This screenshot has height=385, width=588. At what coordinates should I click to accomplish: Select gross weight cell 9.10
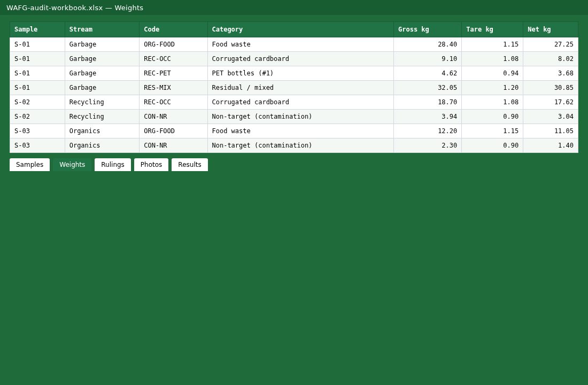[428, 59]
